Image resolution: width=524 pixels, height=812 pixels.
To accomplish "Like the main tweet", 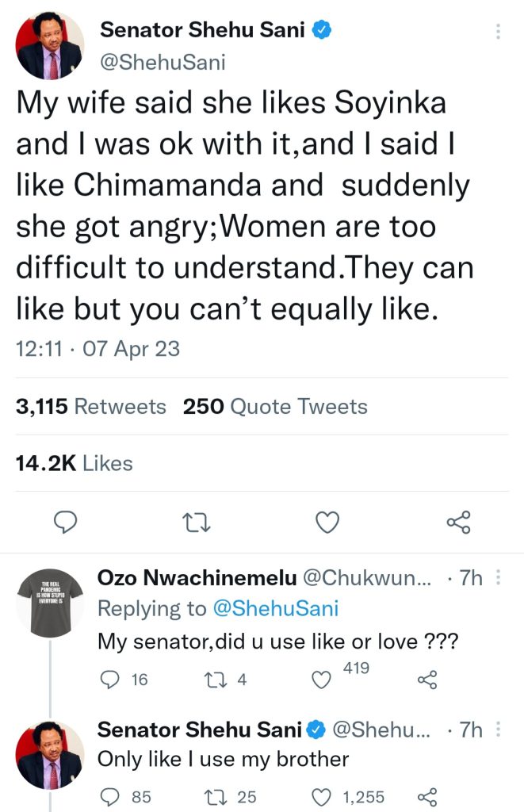I will (327, 522).
